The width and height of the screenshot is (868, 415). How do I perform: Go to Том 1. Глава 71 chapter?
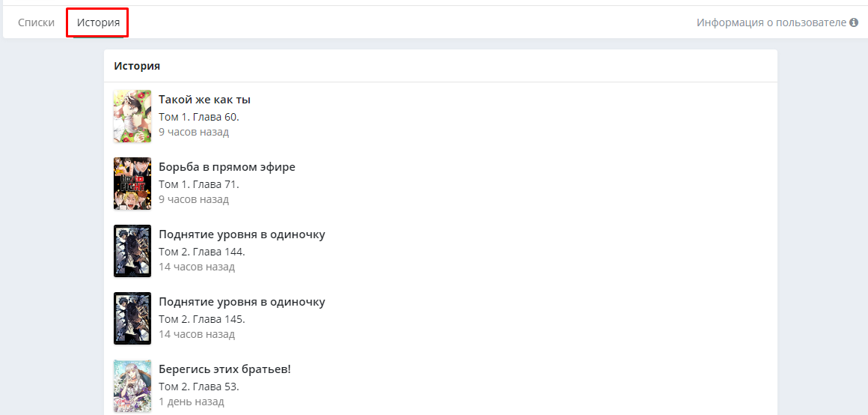tap(198, 184)
